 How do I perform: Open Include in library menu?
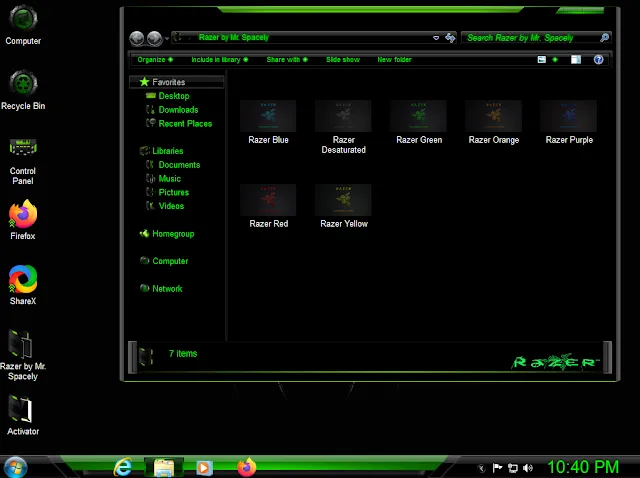(x=220, y=60)
